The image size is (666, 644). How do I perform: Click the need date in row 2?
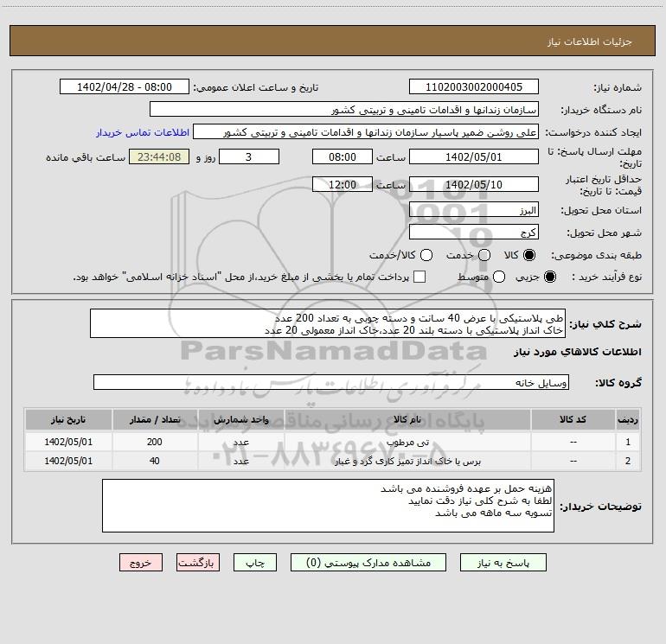click(68, 461)
